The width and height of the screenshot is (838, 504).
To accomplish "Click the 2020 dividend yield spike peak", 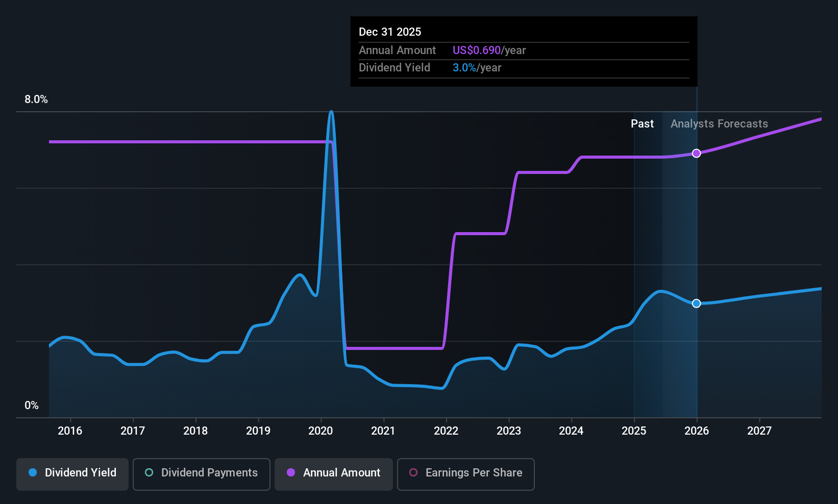I will [x=331, y=112].
